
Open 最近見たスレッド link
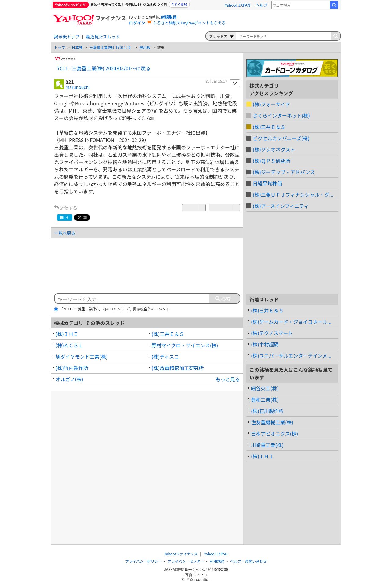tap(103, 37)
